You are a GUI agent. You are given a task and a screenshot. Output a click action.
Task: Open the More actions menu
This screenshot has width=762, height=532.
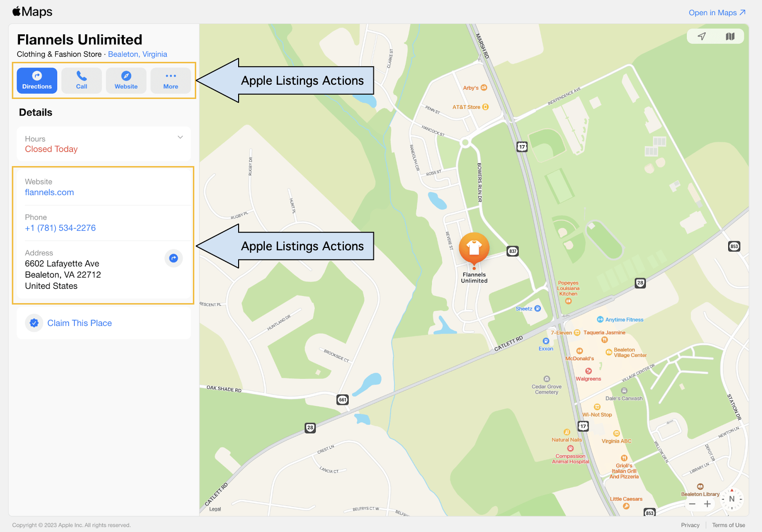tap(170, 80)
